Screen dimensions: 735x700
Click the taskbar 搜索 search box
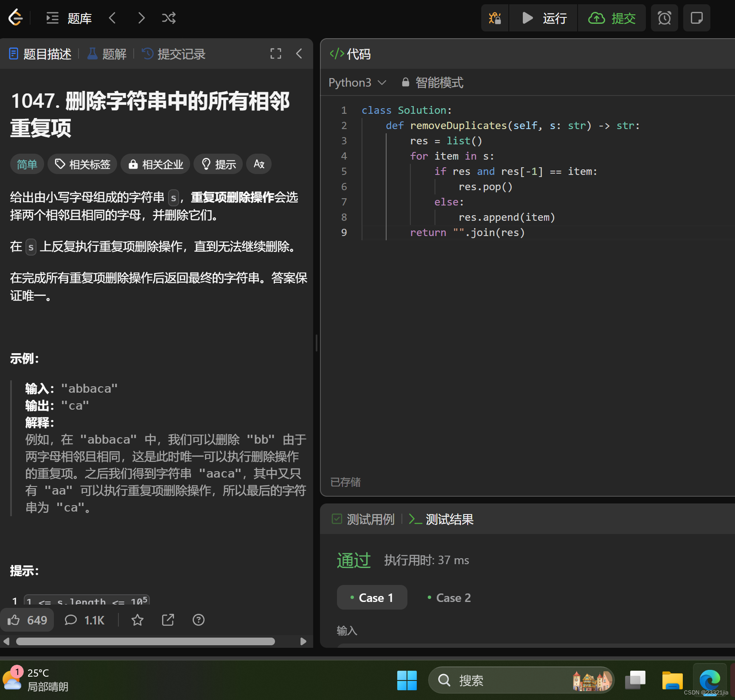522,680
